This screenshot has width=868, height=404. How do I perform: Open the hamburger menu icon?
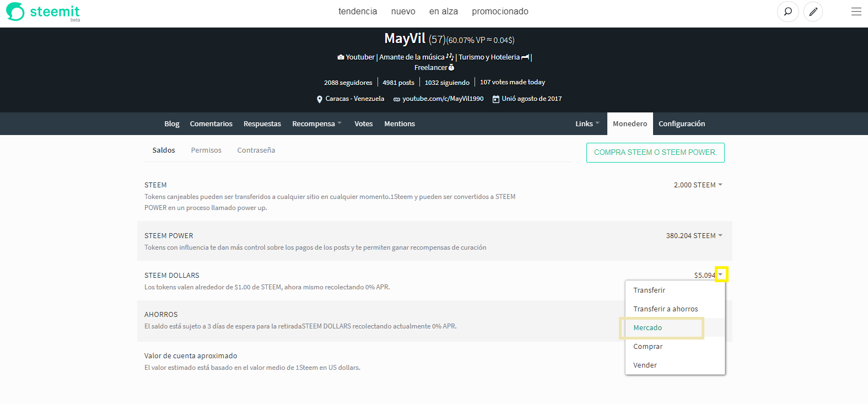coord(856,12)
